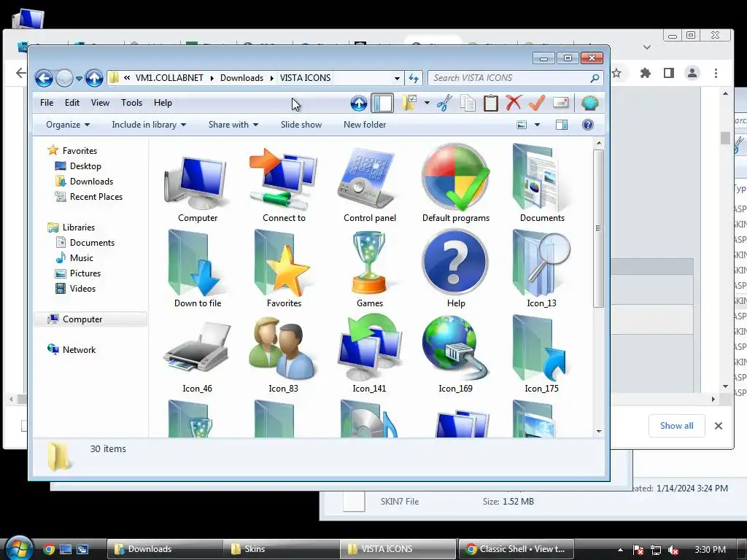Click the Email toolbar icon
This screenshot has width=747, height=560.
point(561,103)
